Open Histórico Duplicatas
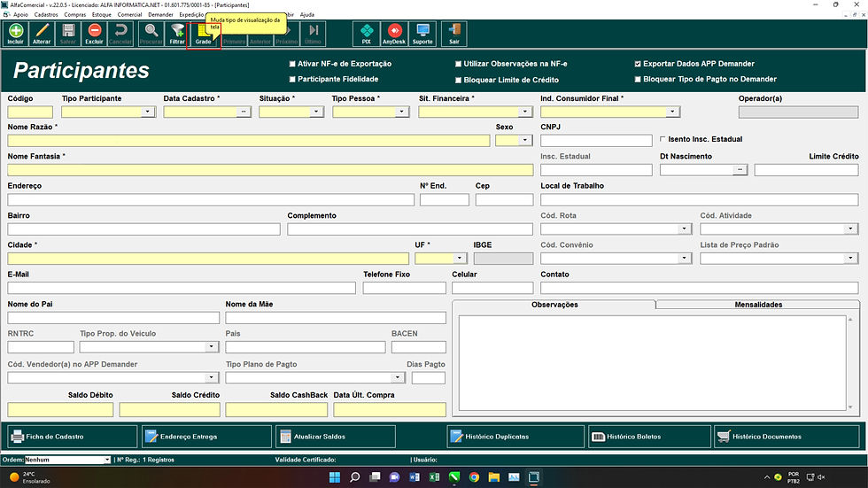Image resolution: width=868 pixels, height=488 pixels. click(515, 437)
